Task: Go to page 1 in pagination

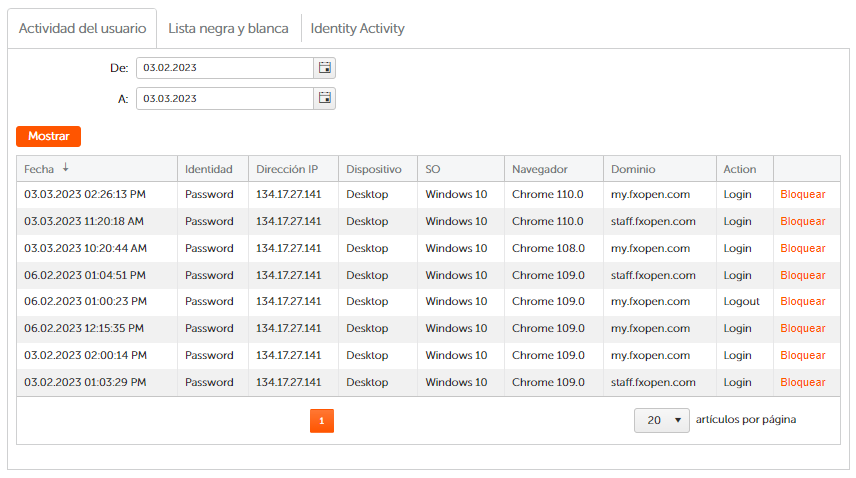Action: [321, 421]
